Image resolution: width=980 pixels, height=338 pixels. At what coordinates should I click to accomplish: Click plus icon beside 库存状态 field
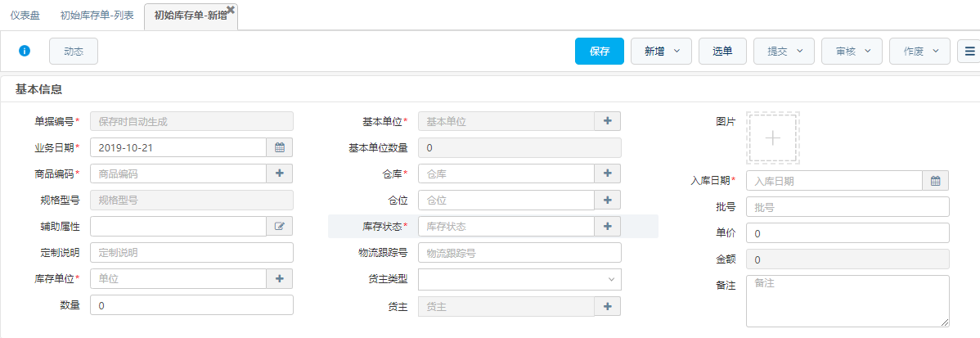608,226
